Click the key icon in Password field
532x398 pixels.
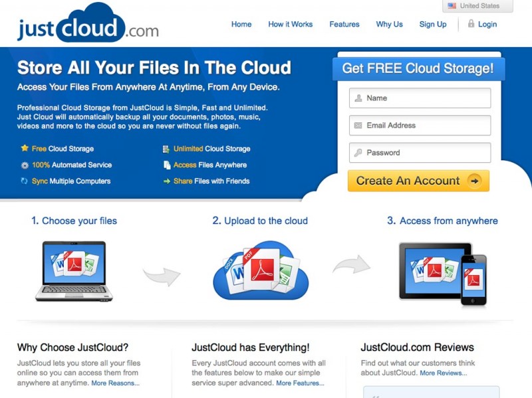[x=358, y=153]
